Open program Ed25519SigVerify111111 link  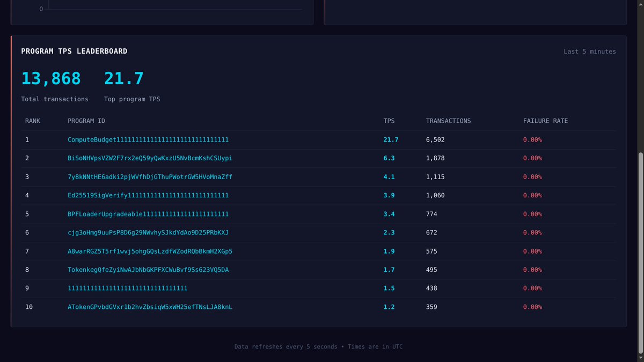(x=148, y=195)
